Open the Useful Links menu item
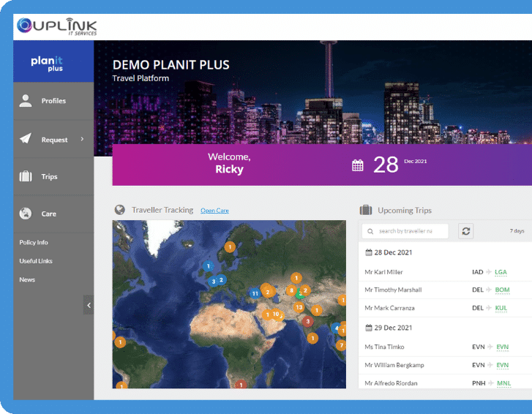 [x=36, y=261]
